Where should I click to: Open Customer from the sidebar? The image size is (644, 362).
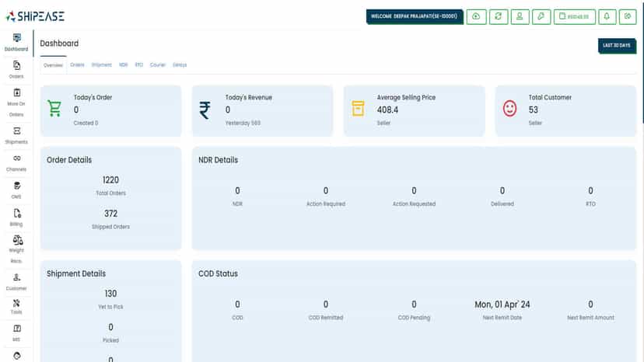(x=16, y=282)
